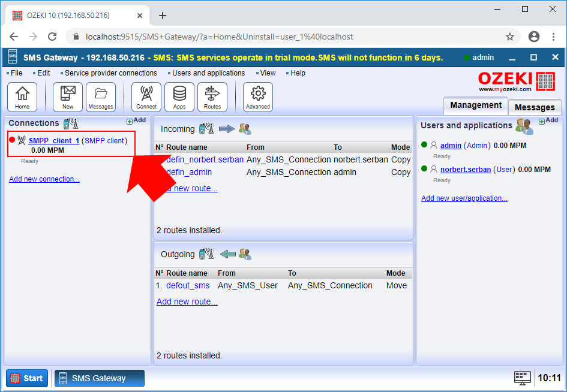Image resolution: width=567 pixels, height=392 pixels.
Task: Click the Route name header in Outgoing table
Action: pyautogui.click(x=187, y=273)
